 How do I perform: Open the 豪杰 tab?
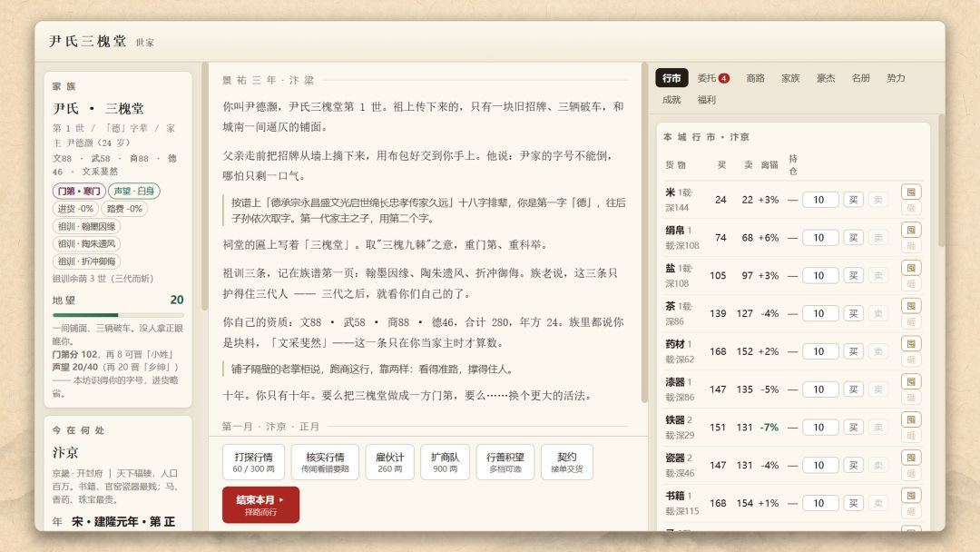826,78
